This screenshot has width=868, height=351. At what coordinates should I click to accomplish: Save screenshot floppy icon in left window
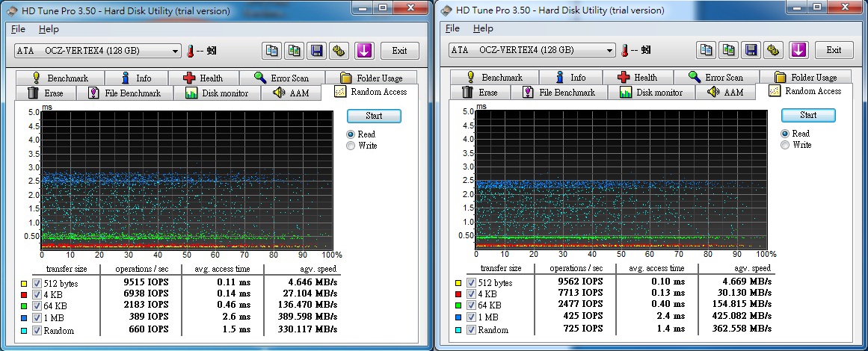tap(317, 51)
